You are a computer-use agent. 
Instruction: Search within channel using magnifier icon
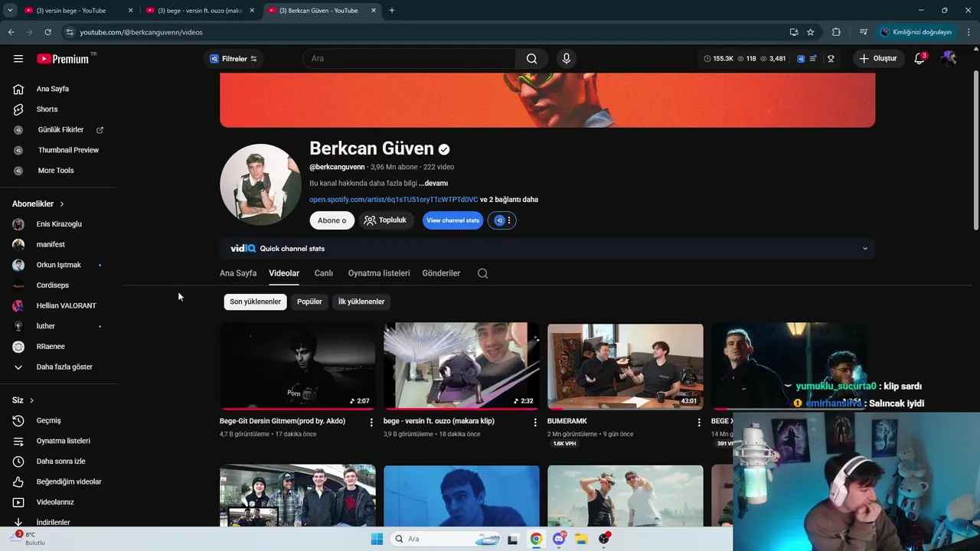point(482,273)
